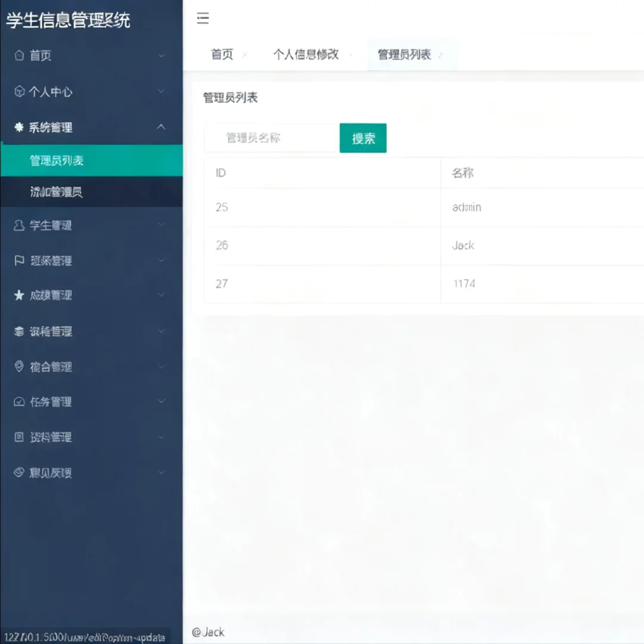The image size is (644, 644).
Task: Expand the 意见反馈 dropdown arrow
Action: point(160,472)
